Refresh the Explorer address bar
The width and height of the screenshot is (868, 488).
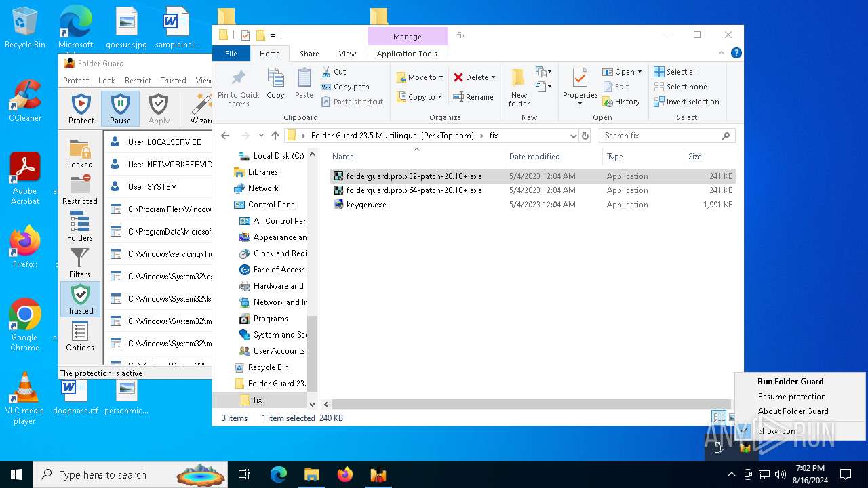click(x=585, y=136)
